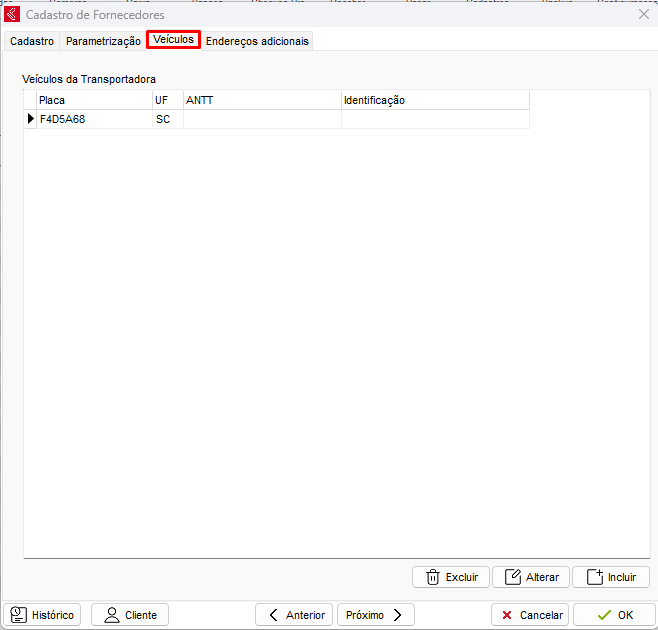Screen dimensions: 658x630
Task: Click the ANTT column header
Action: point(261,100)
